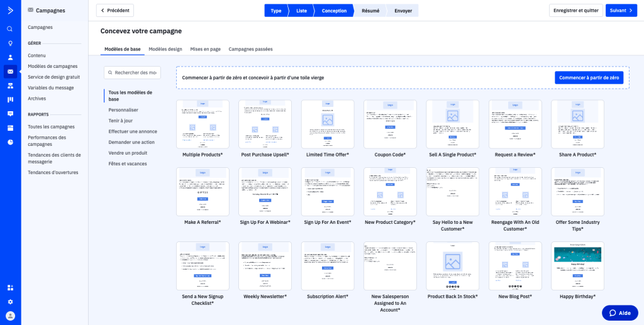Open the search icon in left sidebar

(10, 29)
